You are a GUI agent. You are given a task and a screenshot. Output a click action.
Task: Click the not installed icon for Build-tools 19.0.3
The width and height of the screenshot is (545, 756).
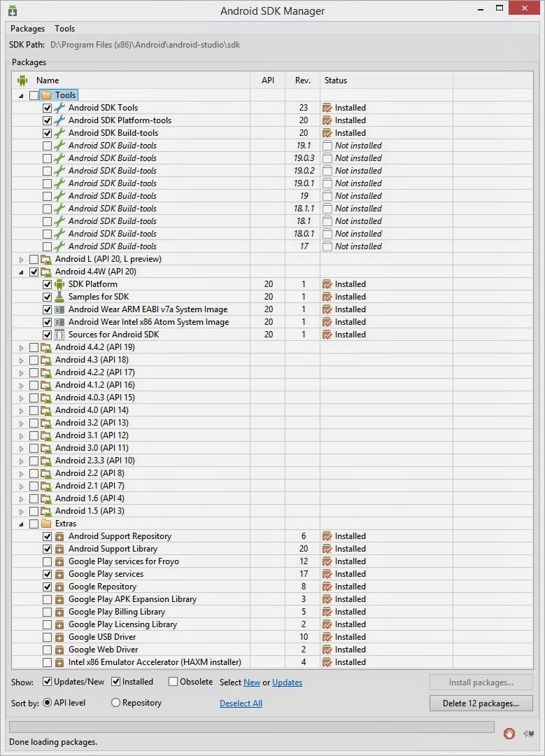coord(327,158)
